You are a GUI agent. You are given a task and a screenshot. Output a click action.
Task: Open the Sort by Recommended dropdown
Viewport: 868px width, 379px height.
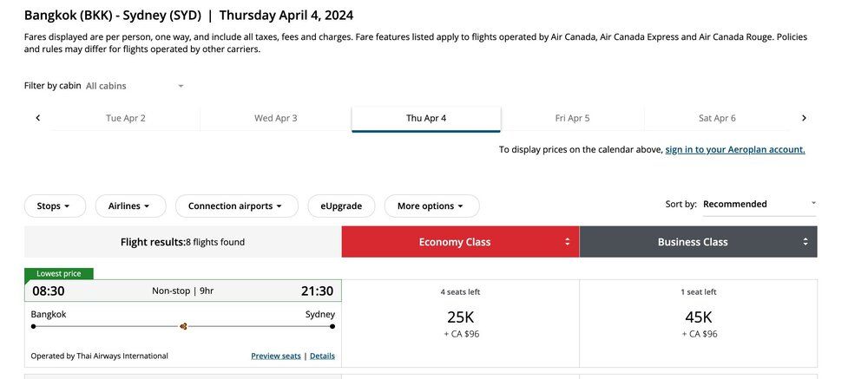pos(759,204)
